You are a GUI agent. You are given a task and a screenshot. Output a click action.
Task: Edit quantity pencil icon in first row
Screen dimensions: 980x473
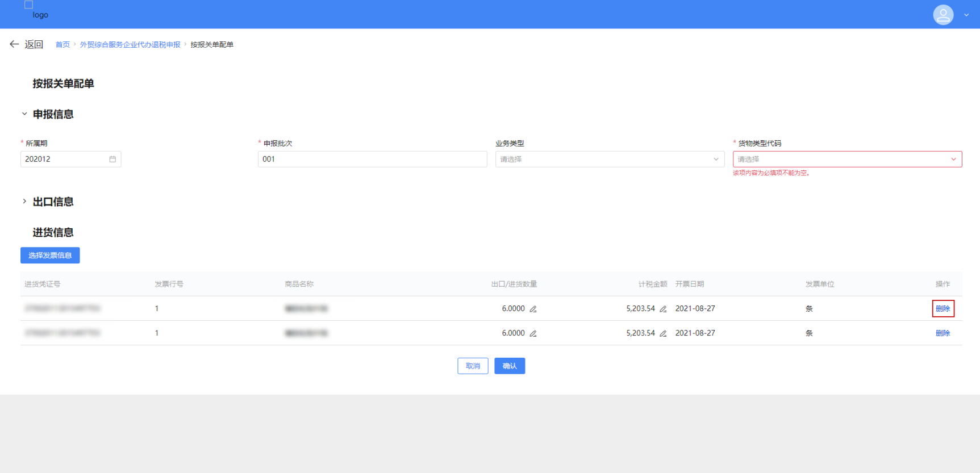tap(533, 309)
